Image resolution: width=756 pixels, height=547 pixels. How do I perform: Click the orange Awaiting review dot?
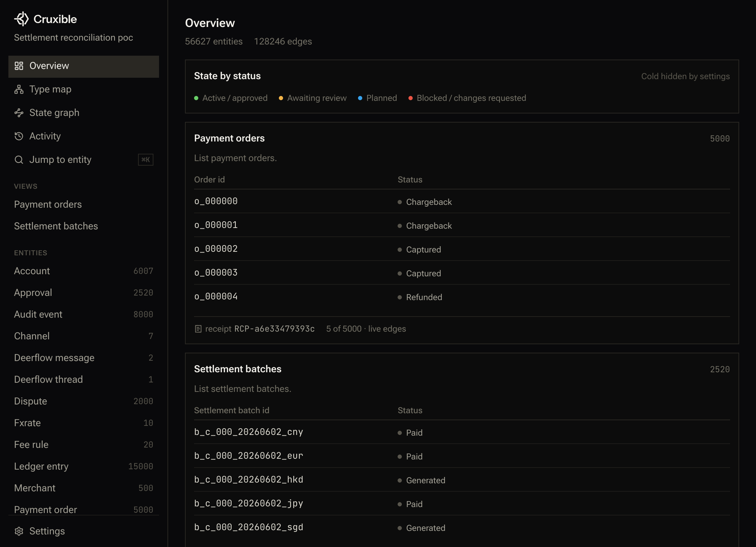coord(281,98)
